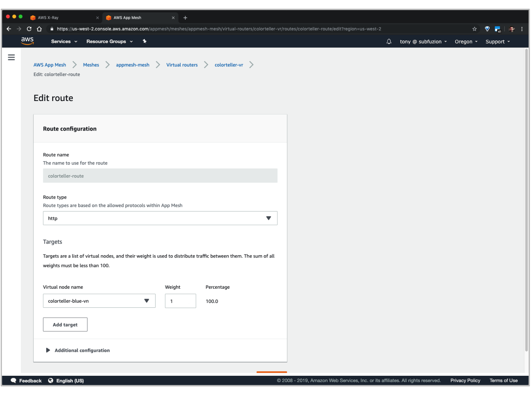Open the Route type http dropdown
Viewport: 532px width, 405px height.
[160, 218]
